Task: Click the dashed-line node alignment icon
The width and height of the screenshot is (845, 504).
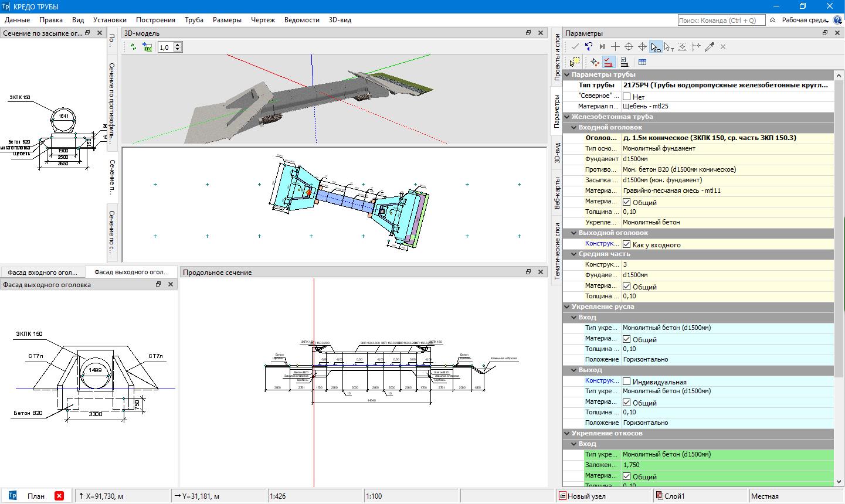Action: 683,46
